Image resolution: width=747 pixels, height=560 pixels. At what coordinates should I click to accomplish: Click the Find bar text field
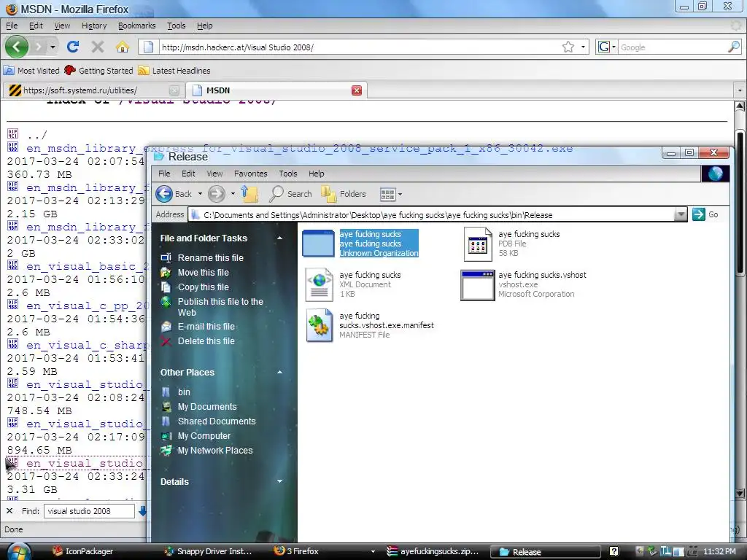tap(89, 511)
